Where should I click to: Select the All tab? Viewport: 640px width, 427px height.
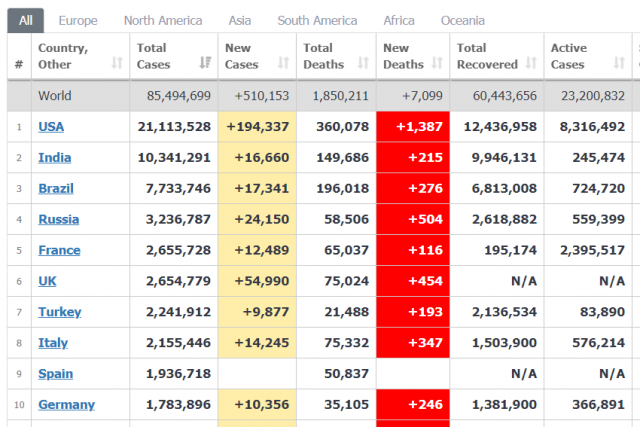[x=25, y=20]
